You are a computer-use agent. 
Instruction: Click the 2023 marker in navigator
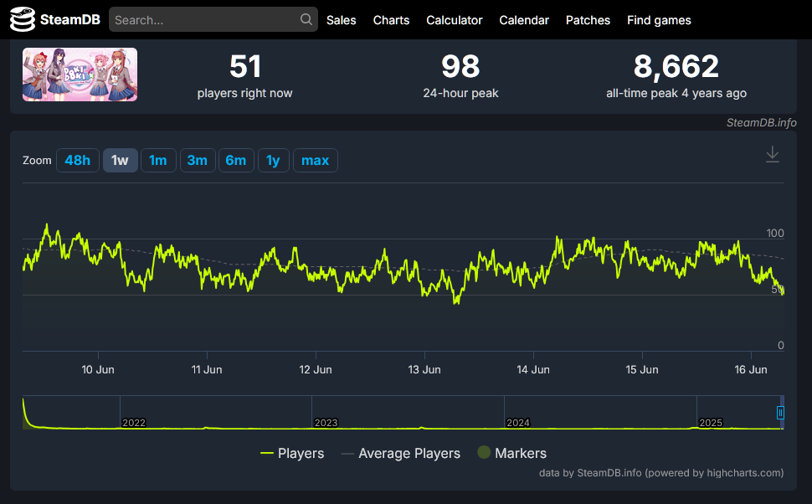(326, 423)
